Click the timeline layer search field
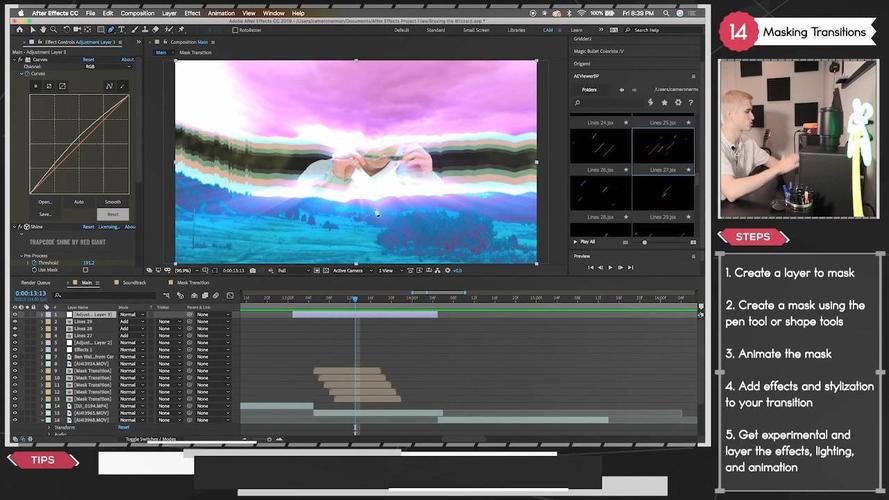 point(105,295)
